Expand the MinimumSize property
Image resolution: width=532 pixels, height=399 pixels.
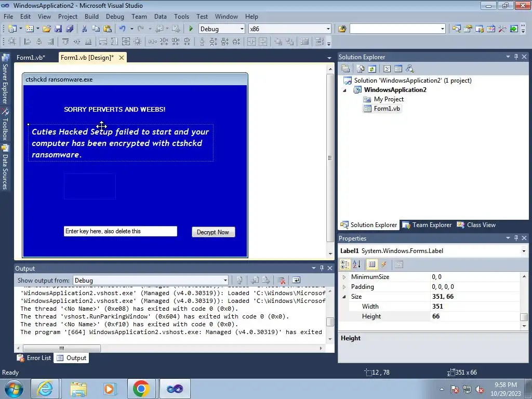(x=344, y=277)
